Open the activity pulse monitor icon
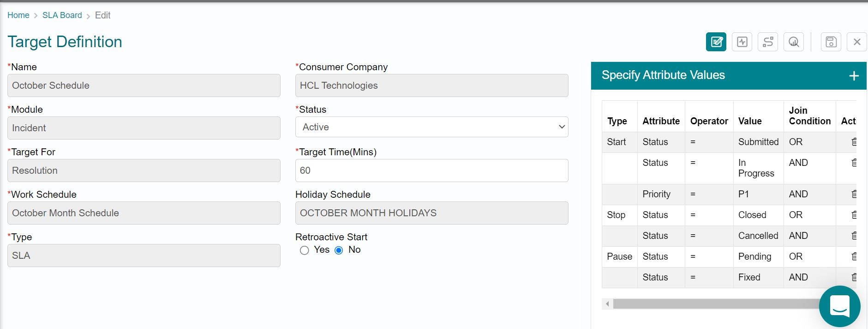868x329 pixels. click(742, 42)
